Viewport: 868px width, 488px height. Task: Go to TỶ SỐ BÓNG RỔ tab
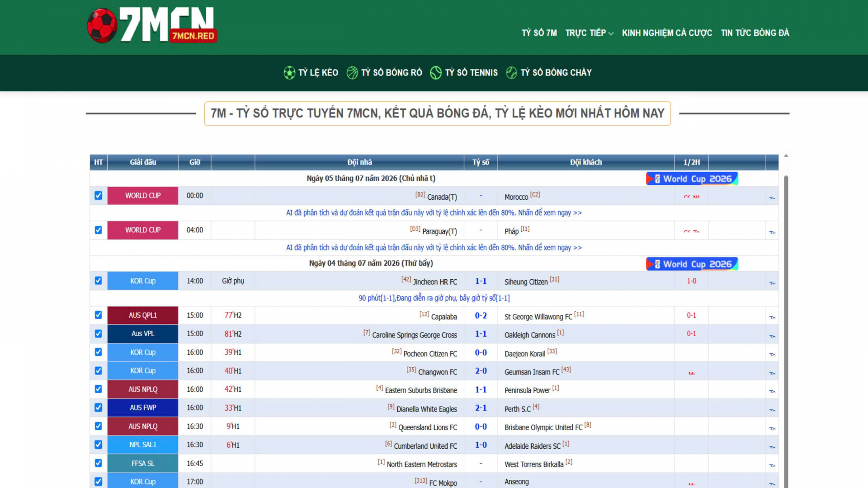392,73
